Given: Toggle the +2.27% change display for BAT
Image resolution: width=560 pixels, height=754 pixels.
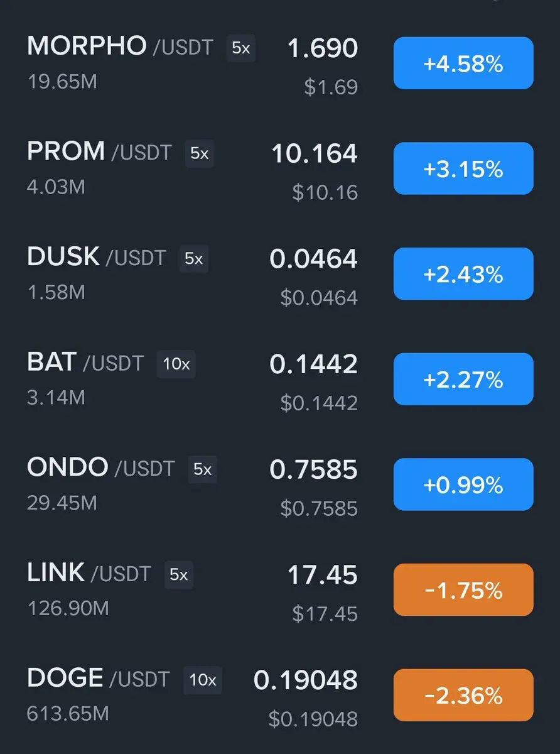Looking at the screenshot, I should pyautogui.click(x=463, y=379).
